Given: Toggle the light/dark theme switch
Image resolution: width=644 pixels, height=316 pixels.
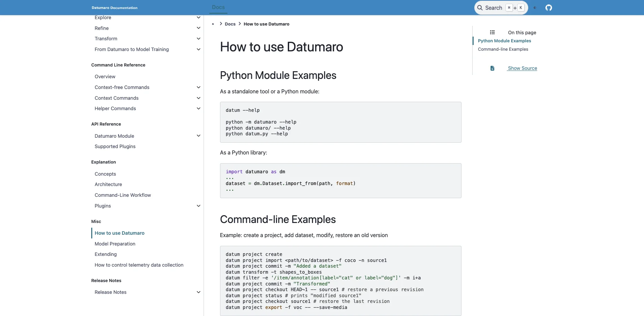Looking at the screenshot, I should pos(535,8).
